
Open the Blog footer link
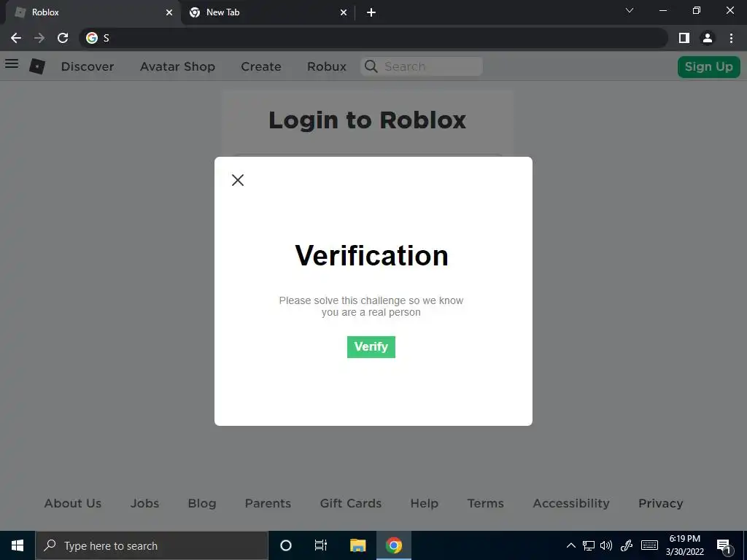(x=202, y=503)
